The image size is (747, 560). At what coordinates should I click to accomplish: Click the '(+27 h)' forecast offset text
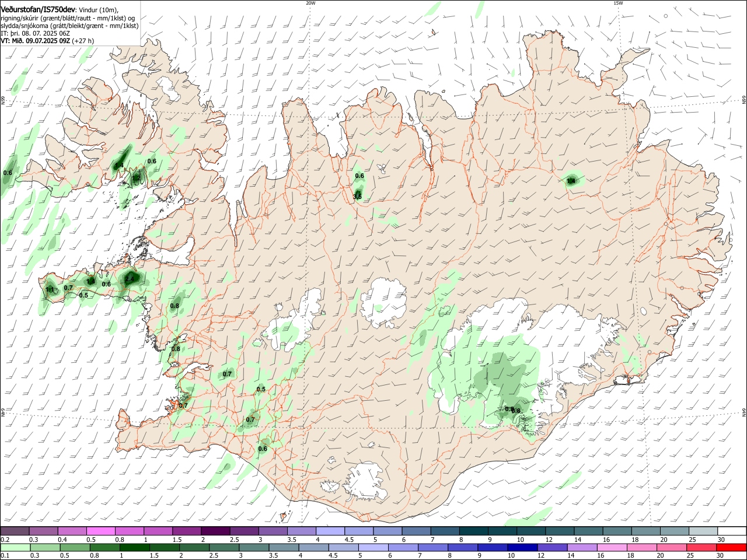[x=83, y=41]
